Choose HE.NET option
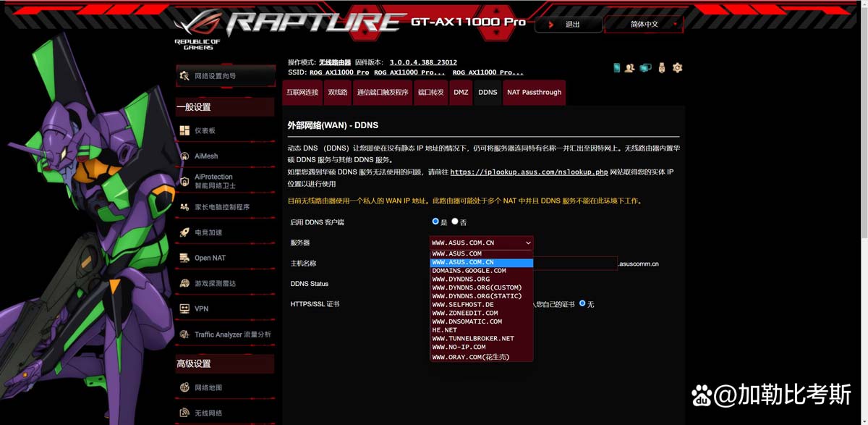868x425 pixels. [x=482, y=330]
